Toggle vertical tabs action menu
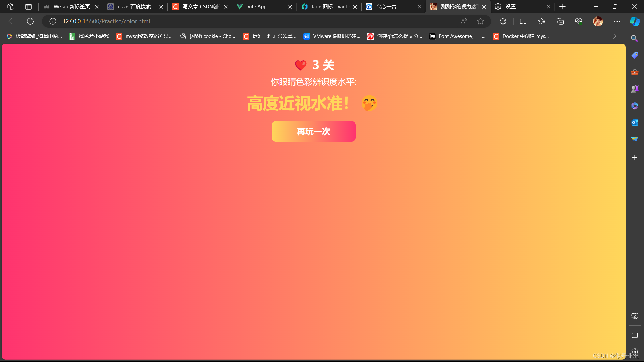 (29, 7)
